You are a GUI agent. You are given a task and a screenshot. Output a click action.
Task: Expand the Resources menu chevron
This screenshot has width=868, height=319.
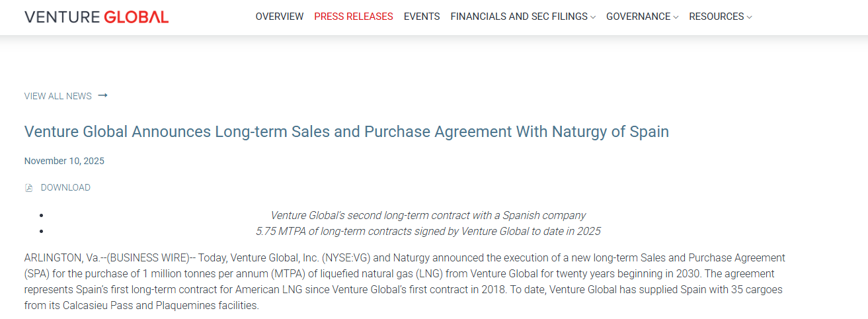pos(749,17)
